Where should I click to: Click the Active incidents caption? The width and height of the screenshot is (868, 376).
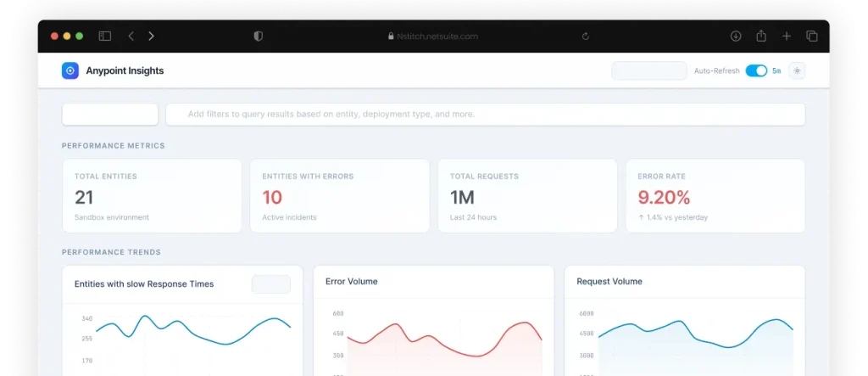click(290, 217)
